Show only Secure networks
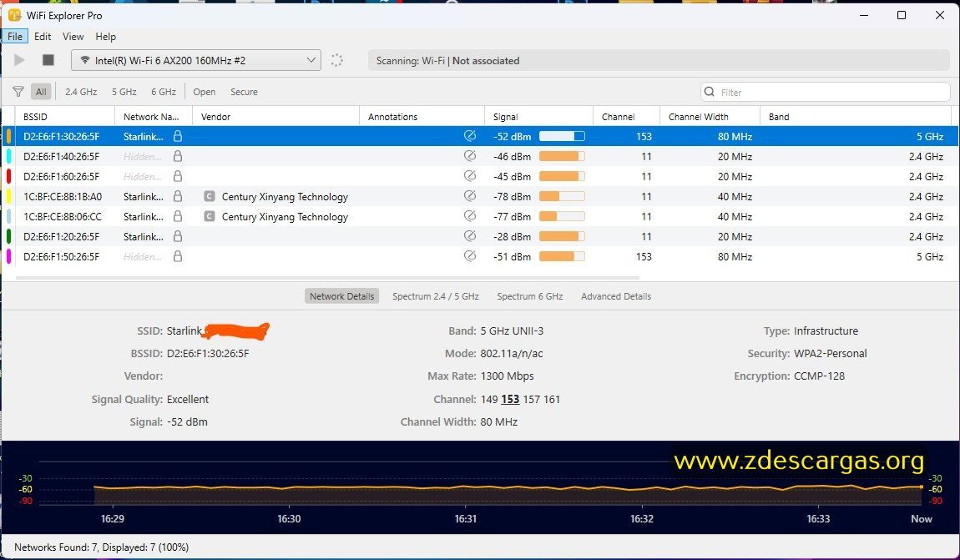Viewport: 960px width, 560px height. (x=244, y=92)
